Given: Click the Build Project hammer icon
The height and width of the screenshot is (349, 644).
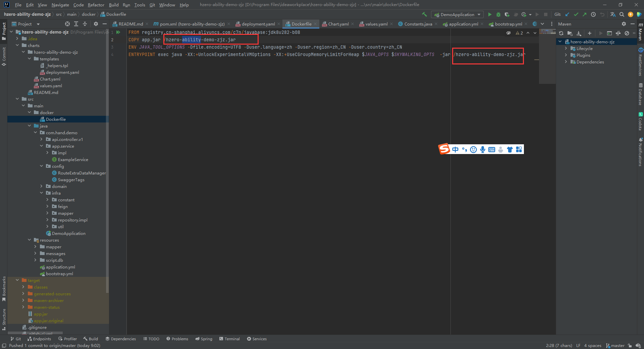Looking at the screenshot, I should (424, 14).
